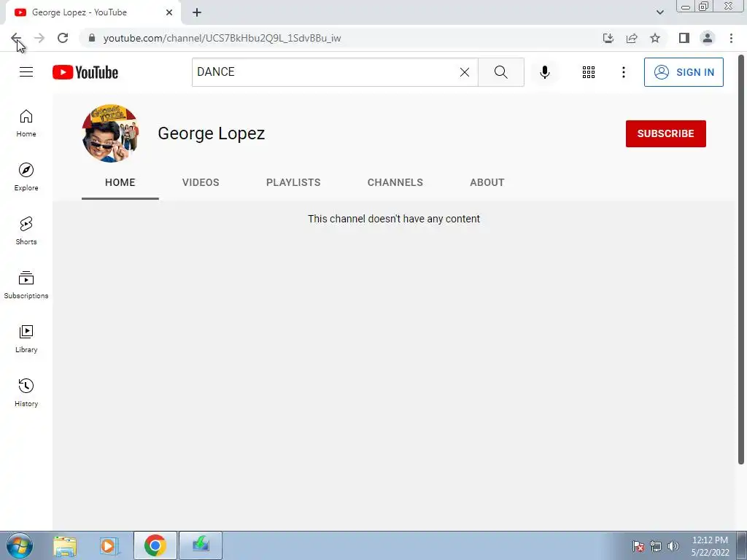The width and height of the screenshot is (747, 560).
Task: Switch to the VIDEOS tab
Action: click(201, 182)
